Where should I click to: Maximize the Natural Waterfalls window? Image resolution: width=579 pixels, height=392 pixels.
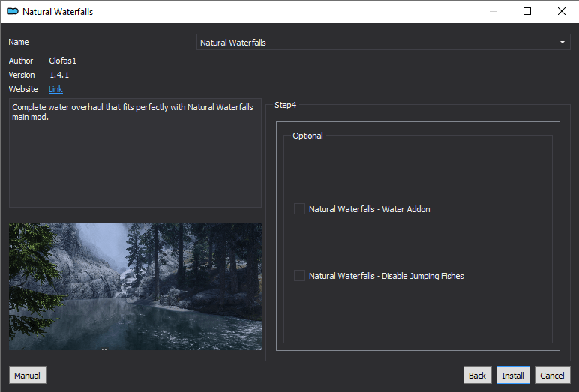(527, 11)
